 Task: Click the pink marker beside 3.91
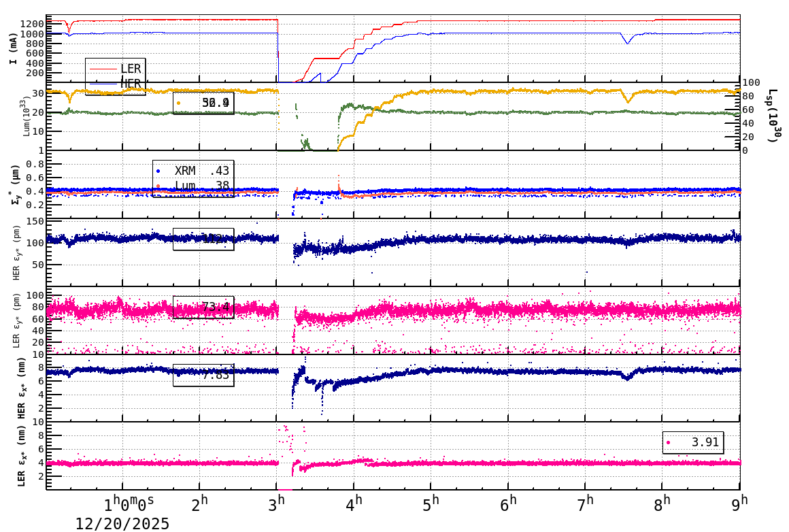[x=668, y=443]
